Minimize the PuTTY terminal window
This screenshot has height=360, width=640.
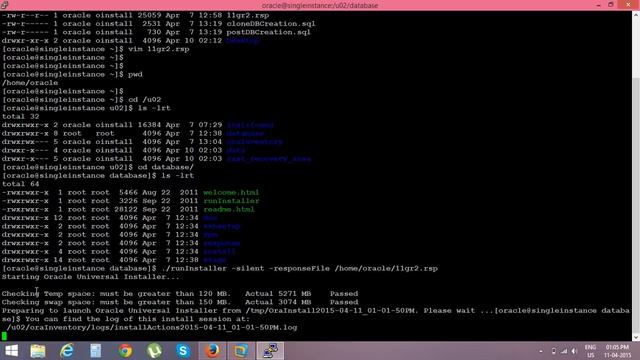598,5
